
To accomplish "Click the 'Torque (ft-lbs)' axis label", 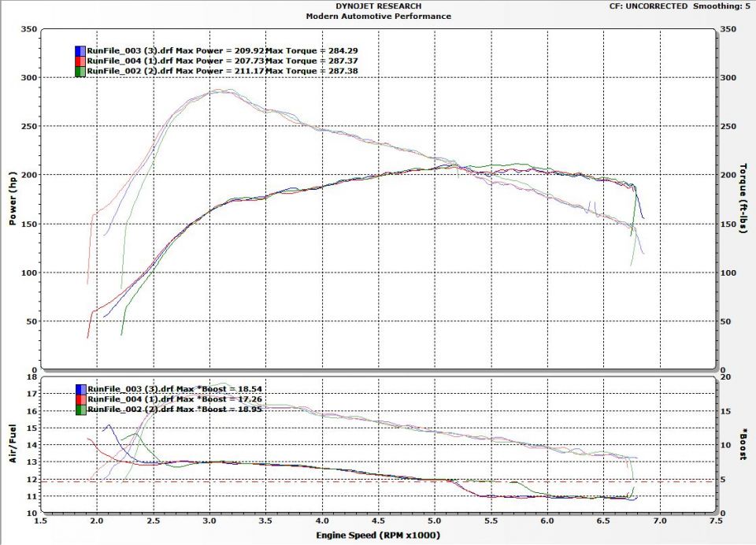I will (743, 198).
